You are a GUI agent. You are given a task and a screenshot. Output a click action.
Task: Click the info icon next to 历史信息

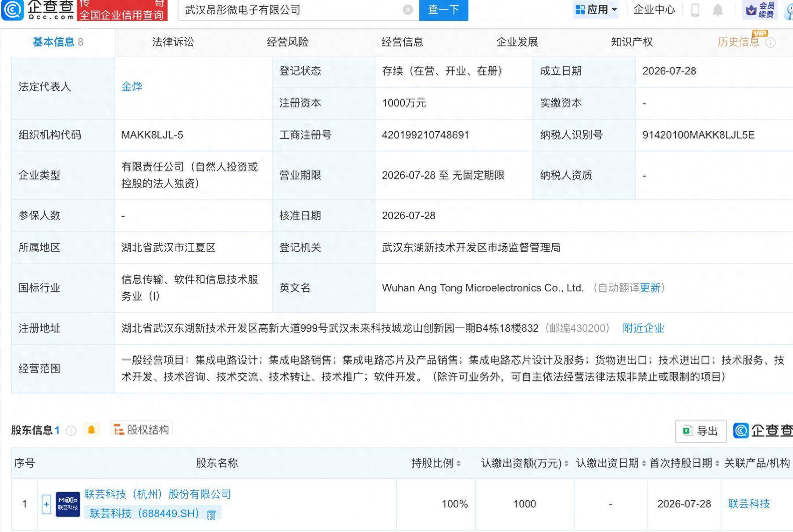click(x=771, y=43)
